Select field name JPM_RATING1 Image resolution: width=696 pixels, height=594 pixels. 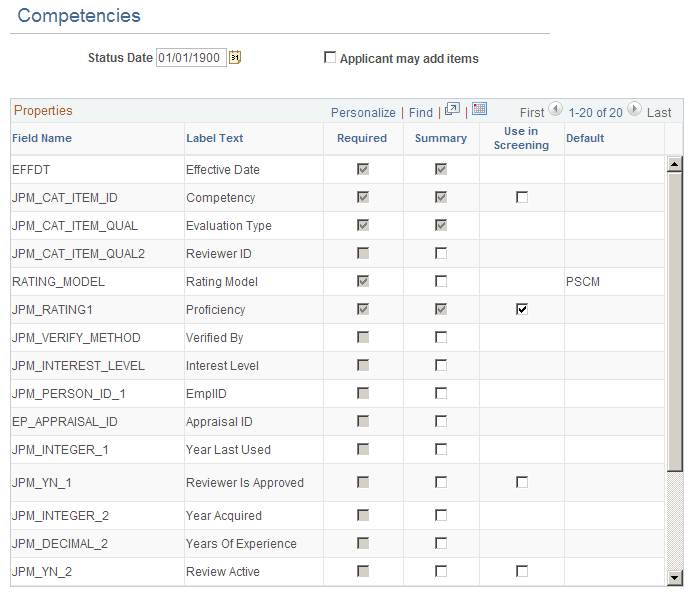click(x=52, y=310)
